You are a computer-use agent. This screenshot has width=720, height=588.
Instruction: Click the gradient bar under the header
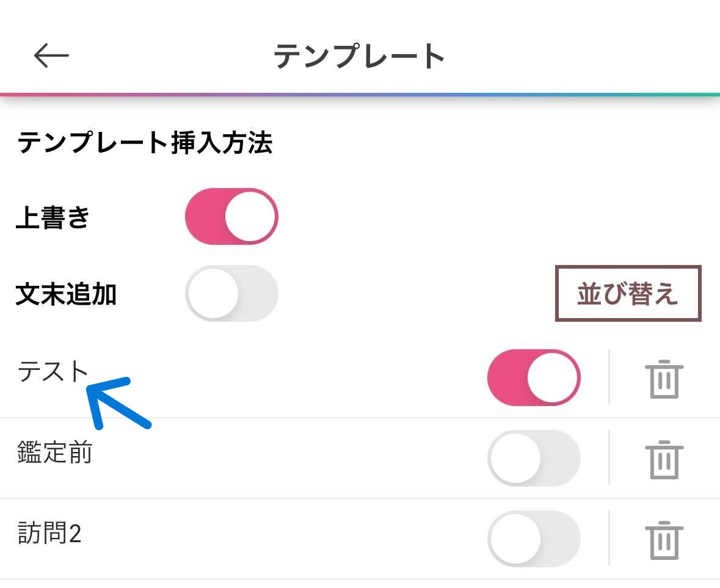coord(360,95)
